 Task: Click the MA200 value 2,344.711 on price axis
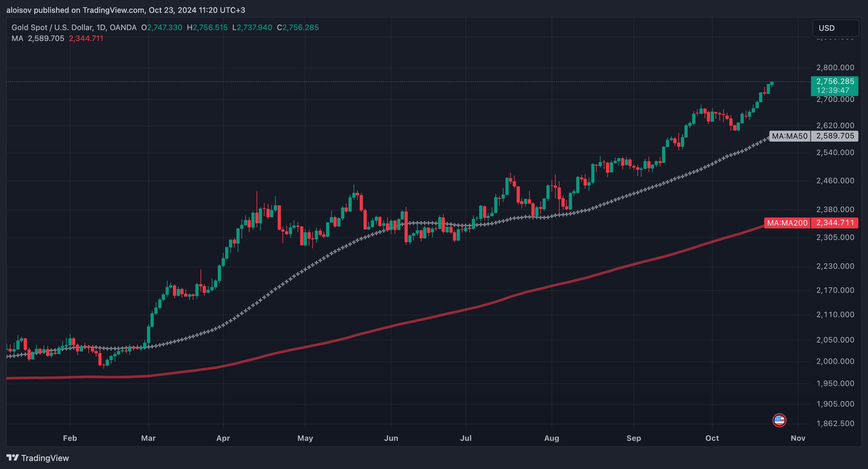(835, 223)
